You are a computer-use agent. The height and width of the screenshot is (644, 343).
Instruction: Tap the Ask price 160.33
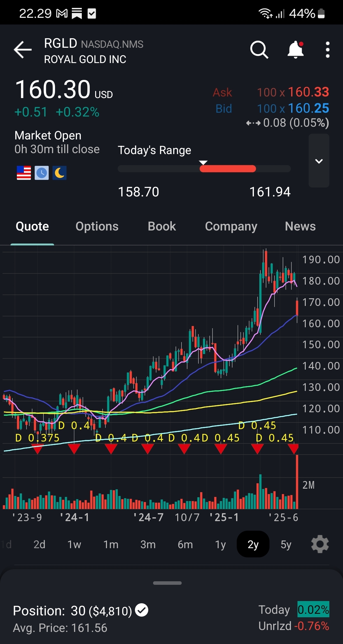pyautogui.click(x=308, y=92)
